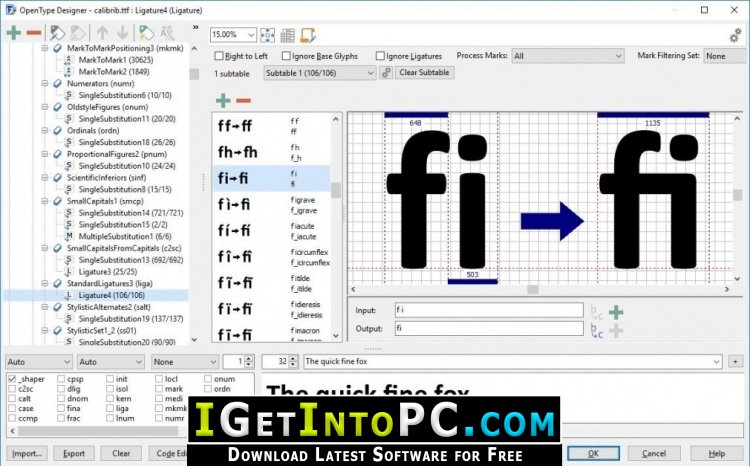This screenshot has width=750, height=466.
Task: Click the ligature list vertical scrollbar thumb
Action: coord(336,190)
